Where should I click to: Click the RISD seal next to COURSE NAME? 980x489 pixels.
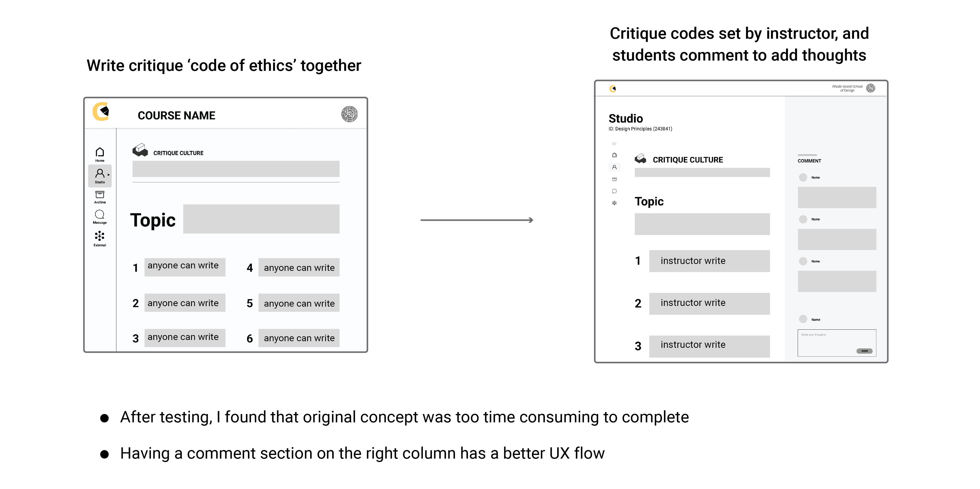click(x=349, y=114)
